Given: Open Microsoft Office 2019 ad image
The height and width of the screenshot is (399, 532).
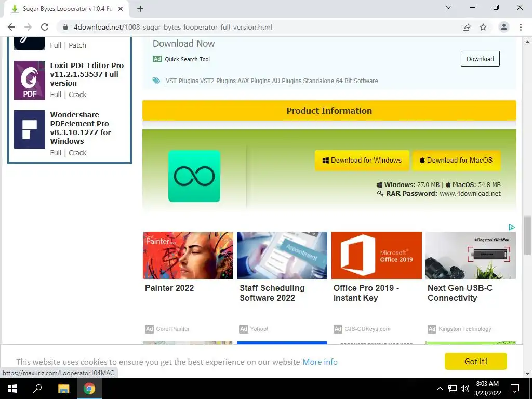Looking at the screenshot, I should (377, 255).
